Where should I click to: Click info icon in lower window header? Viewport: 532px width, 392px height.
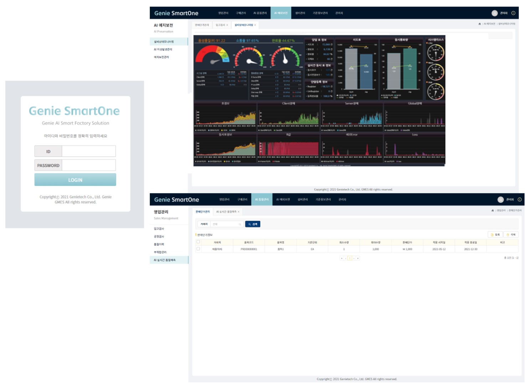(520, 200)
